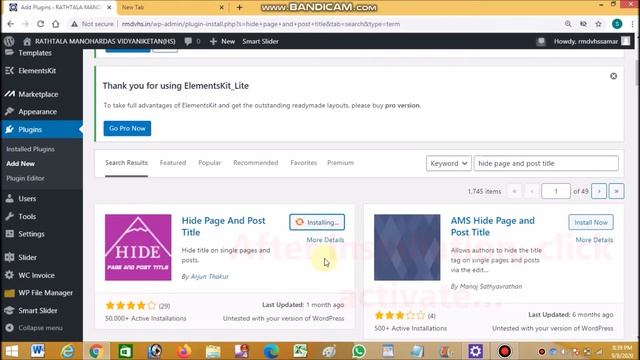Open ElementsKit sidebar menu
The image size is (640, 360).
[x=37, y=71]
